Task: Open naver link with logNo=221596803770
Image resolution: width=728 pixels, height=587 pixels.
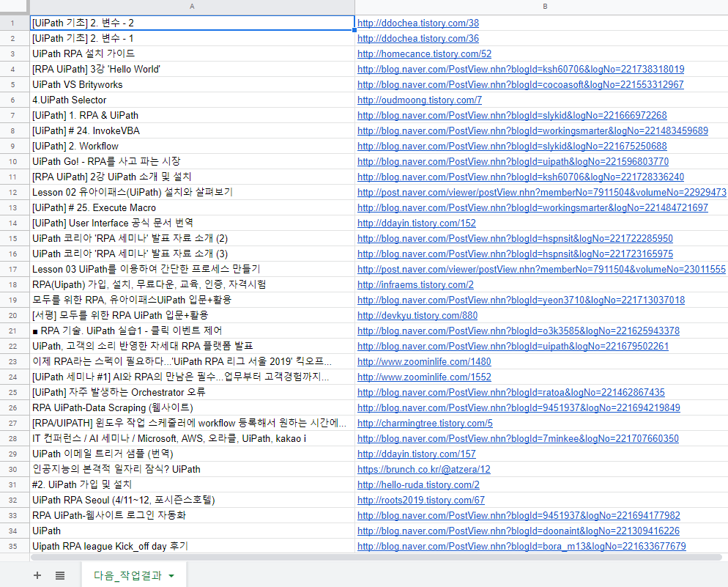Action: click(x=513, y=162)
